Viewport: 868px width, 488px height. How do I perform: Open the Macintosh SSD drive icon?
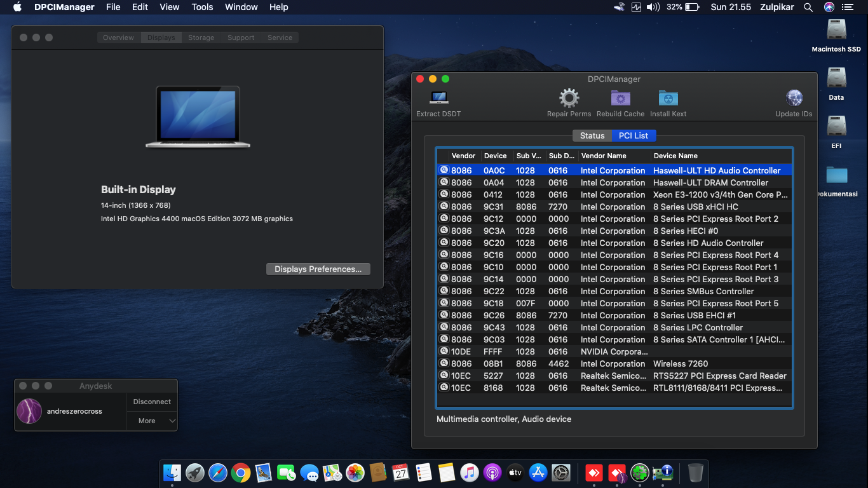click(x=836, y=30)
